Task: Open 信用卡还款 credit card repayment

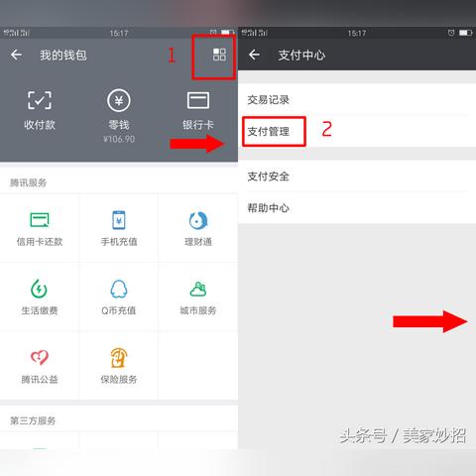Action: pyautogui.click(x=40, y=228)
